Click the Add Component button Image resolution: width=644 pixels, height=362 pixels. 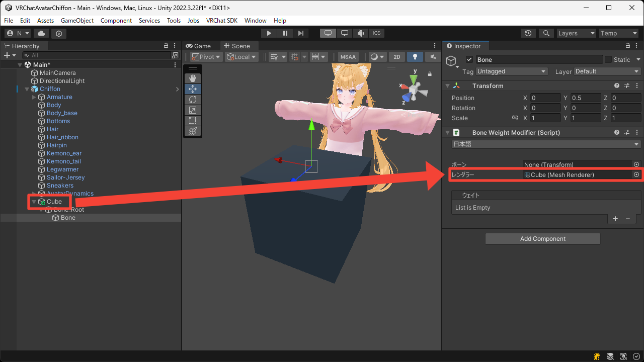[x=543, y=239]
